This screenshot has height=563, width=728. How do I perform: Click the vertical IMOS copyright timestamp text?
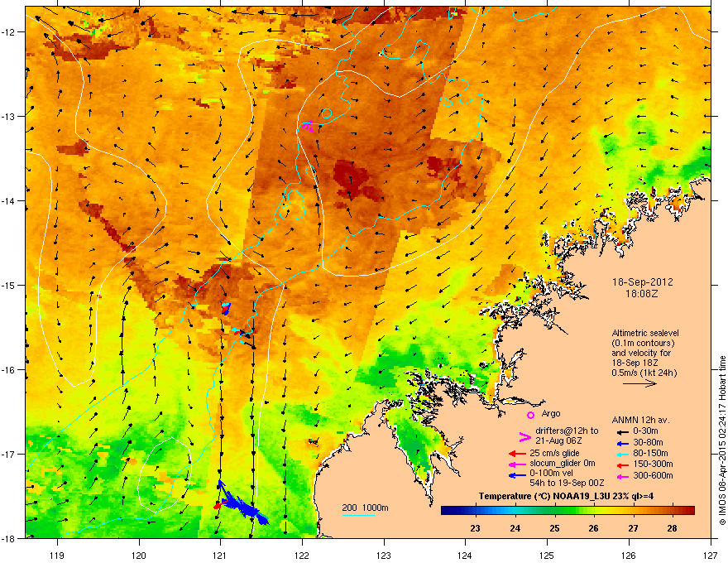[x=722, y=440]
